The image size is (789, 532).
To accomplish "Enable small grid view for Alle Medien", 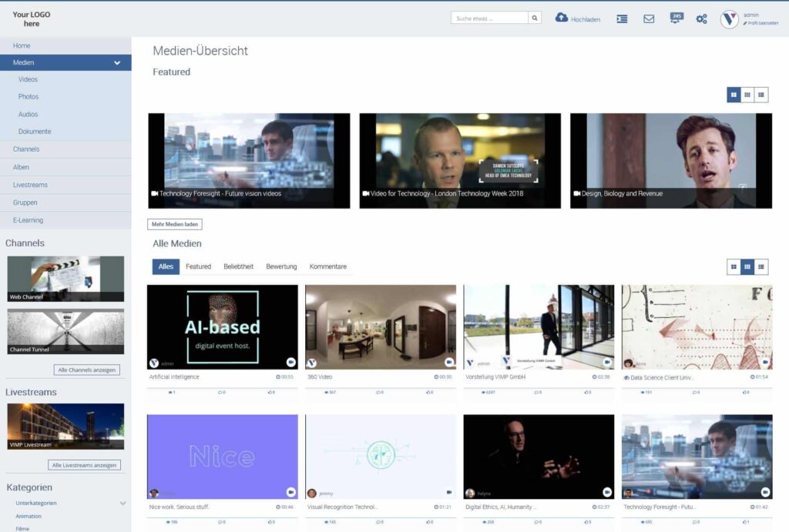I will point(747,266).
